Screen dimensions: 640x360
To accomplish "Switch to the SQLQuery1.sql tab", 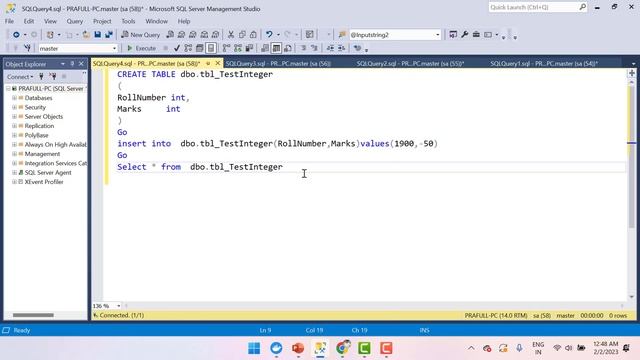I will pyautogui.click(x=544, y=64).
